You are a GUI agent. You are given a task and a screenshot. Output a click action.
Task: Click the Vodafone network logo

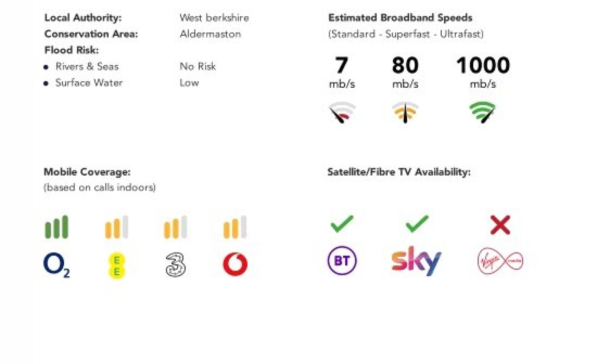[235, 264]
